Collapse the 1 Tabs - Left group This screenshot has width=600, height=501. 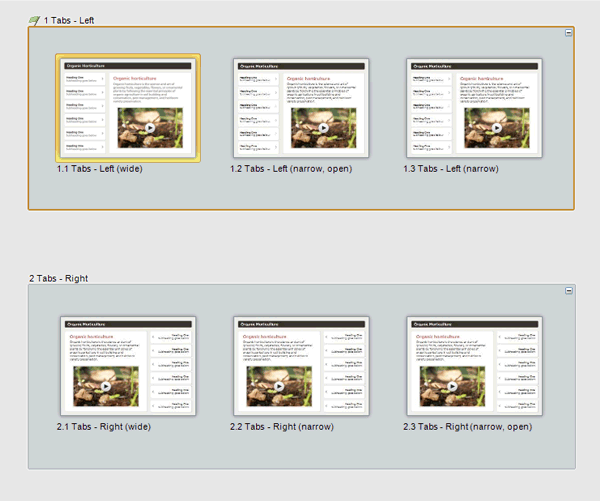569,33
